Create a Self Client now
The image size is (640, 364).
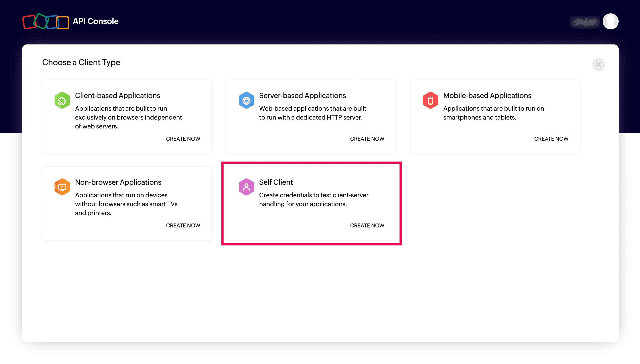pyautogui.click(x=367, y=225)
